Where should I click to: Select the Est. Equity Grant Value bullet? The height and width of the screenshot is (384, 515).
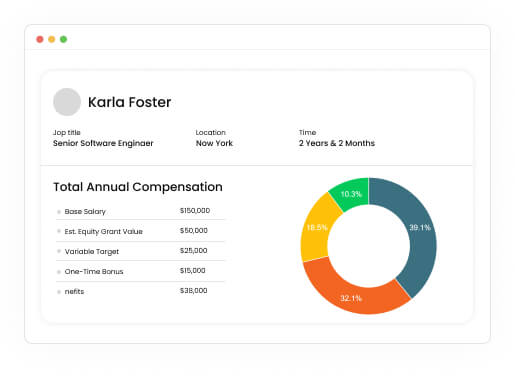pyautogui.click(x=59, y=231)
